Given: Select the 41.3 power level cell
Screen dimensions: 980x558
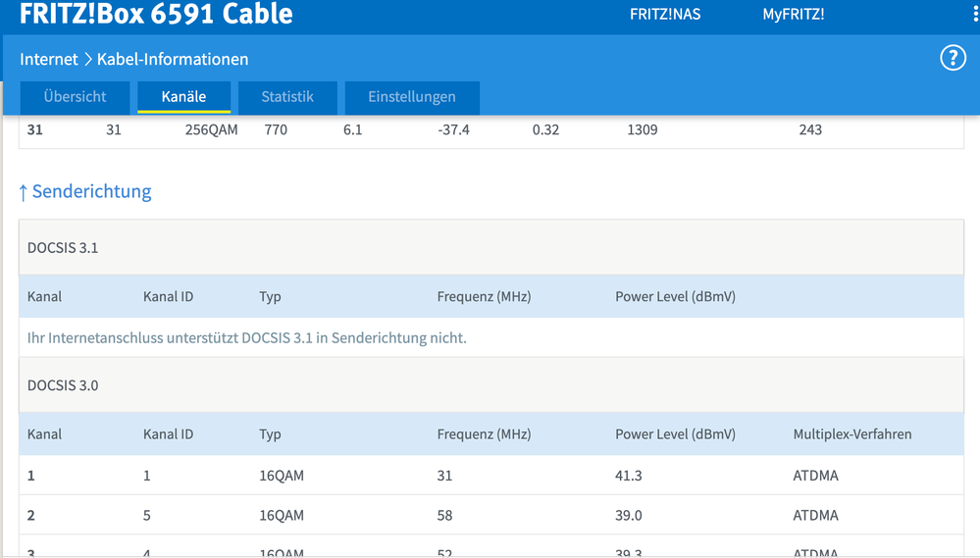Looking at the screenshot, I should click(628, 476).
